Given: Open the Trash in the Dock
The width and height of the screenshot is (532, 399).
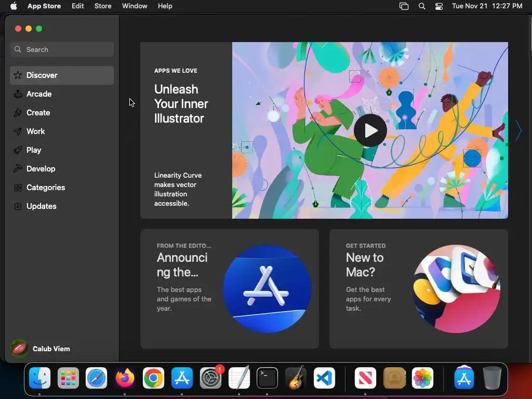Looking at the screenshot, I should coord(492,378).
